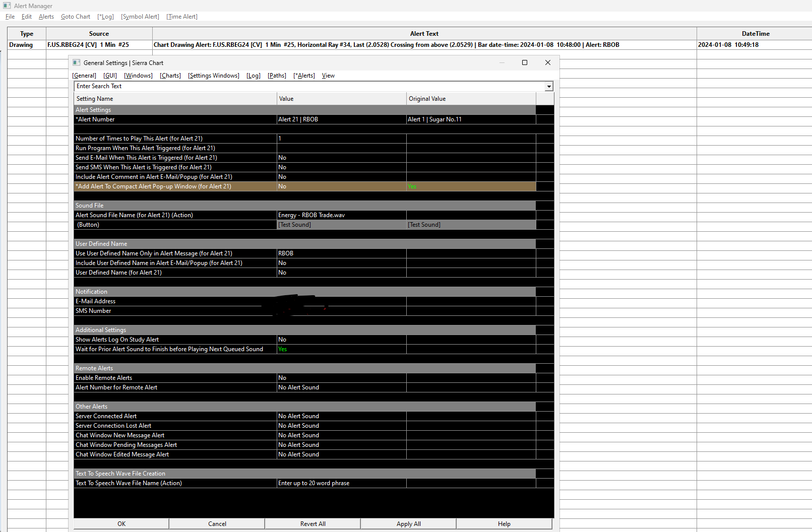The height and width of the screenshot is (532, 812).
Task: Select the [*Alerts] settings tab
Action: pos(304,76)
